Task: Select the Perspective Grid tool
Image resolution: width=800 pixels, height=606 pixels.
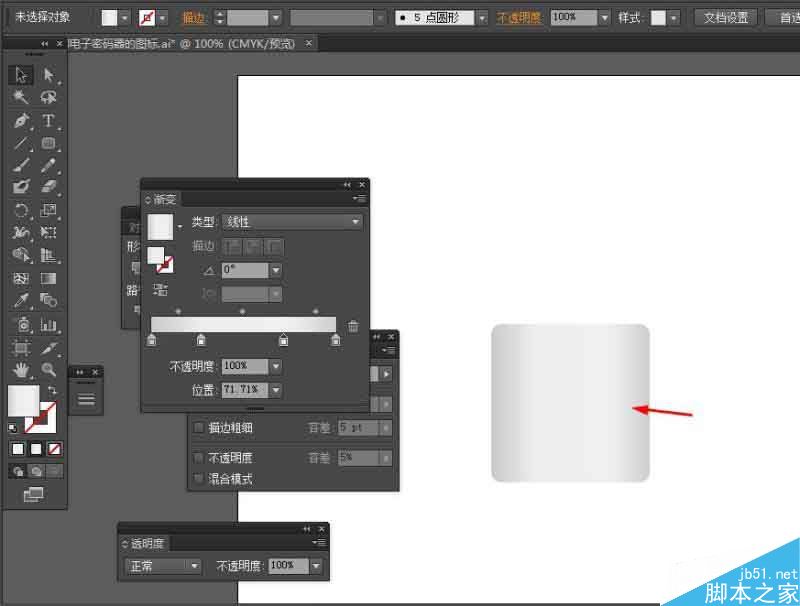Action: point(48,255)
